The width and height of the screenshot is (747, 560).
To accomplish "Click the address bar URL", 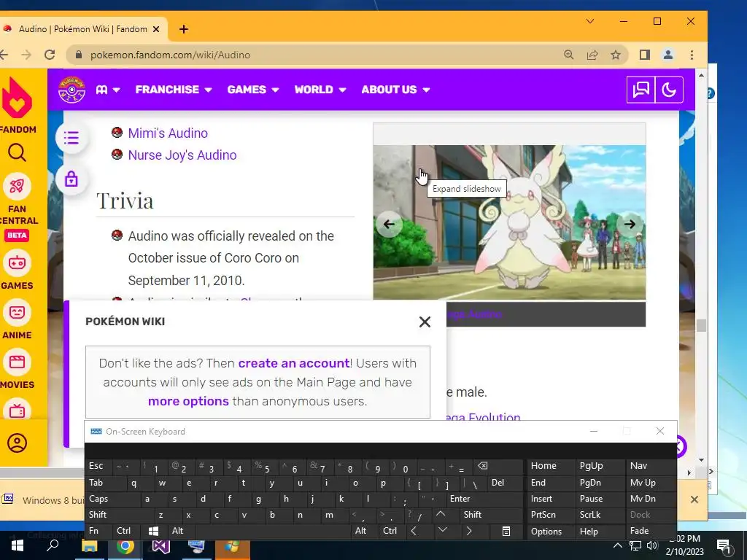I will click(170, 55).
